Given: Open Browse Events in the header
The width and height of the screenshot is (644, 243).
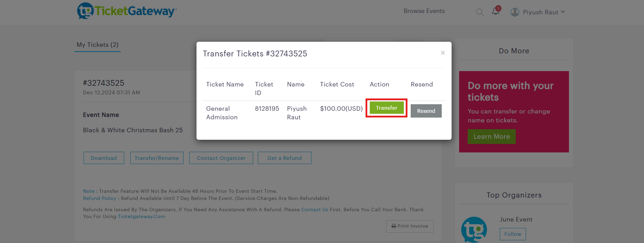Looking at the screenshot, I should click(424, 11).
